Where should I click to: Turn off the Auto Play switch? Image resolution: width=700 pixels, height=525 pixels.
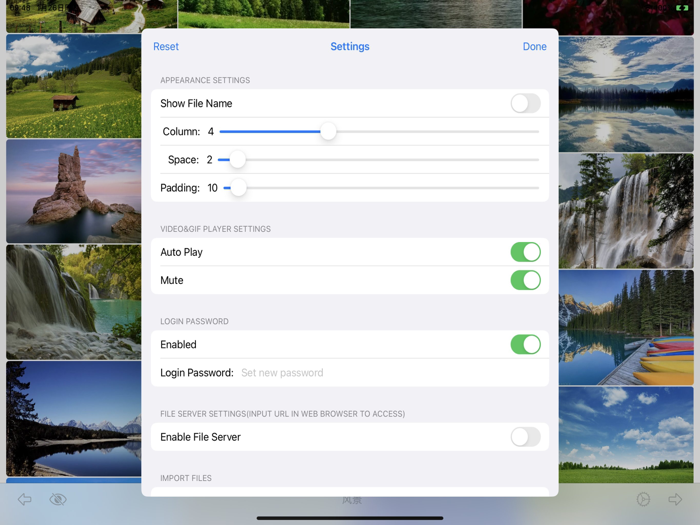point(525,252)
